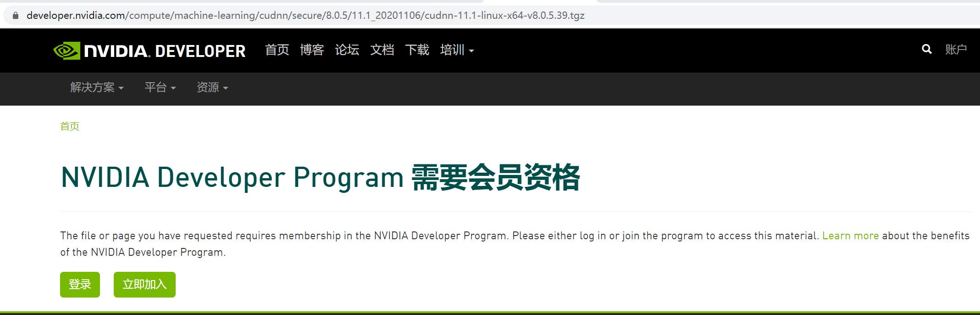Open the 论坛 menu item
Screen dimensions: 980x315
(x=347, y=50)
